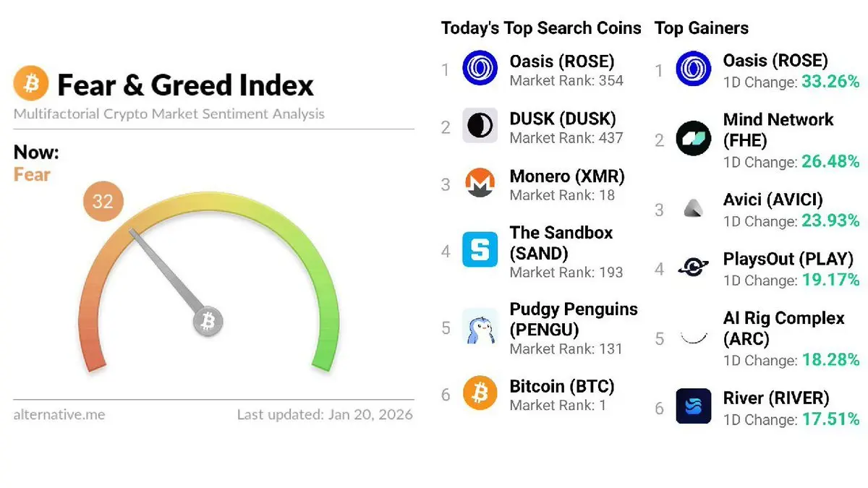The height and width of the screenshot is (488, 868).
Task: Open The Sandbox coin icon
Action: point(480,250)
